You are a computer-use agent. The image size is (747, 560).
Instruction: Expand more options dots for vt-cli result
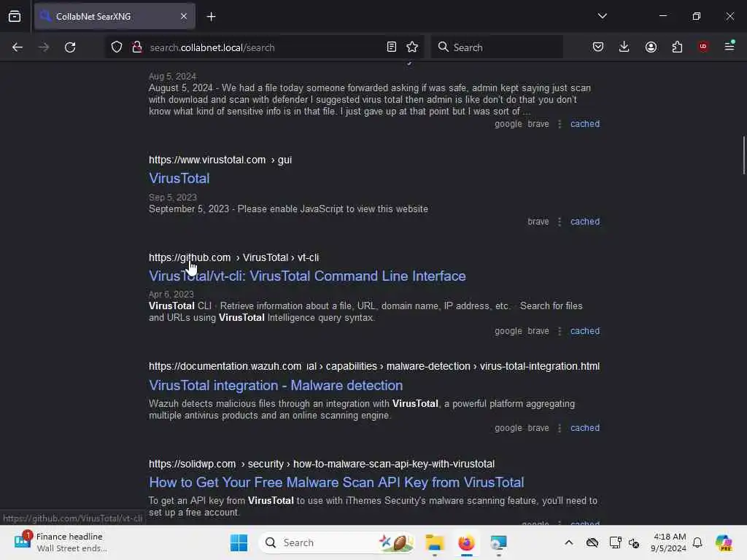560,331
